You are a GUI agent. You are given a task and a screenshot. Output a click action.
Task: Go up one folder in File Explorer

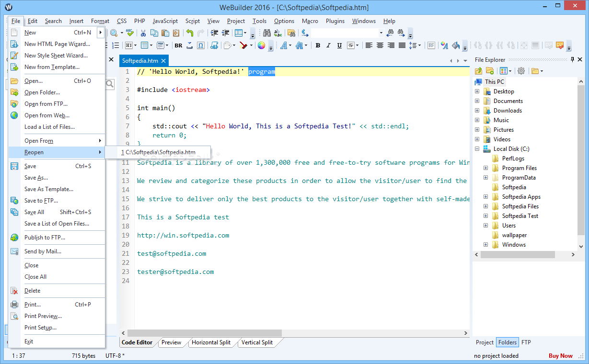[478, 71]
